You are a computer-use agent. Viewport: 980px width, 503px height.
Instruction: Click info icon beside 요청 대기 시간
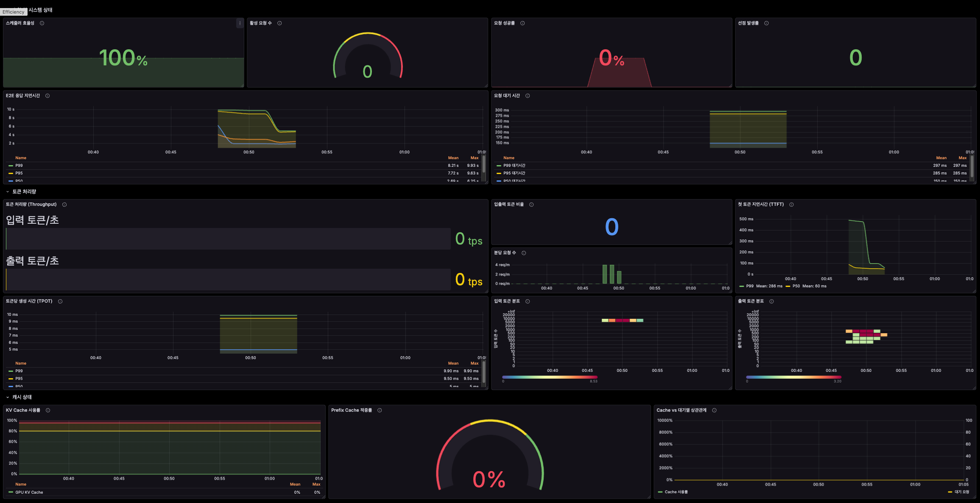[528, 96]
